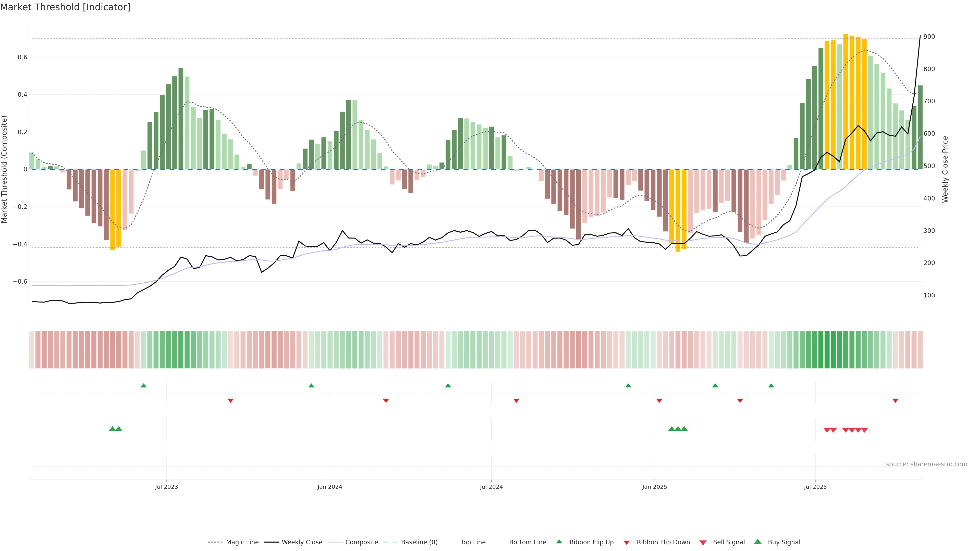Click the Jul 2023 x-axis label

[x=166, y=487]
